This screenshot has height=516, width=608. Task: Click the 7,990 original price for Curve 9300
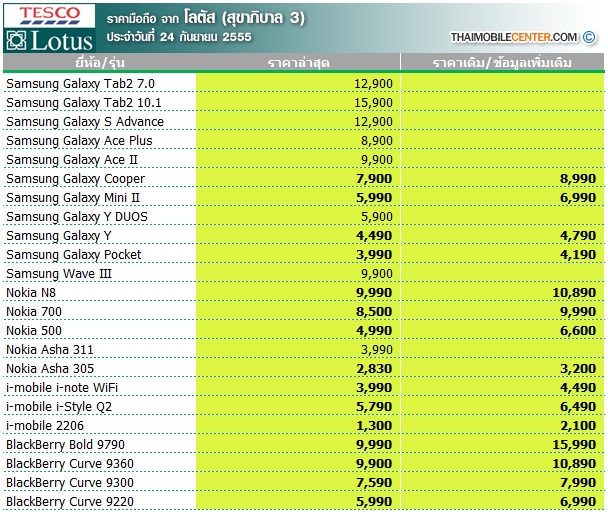pos(578,483)
